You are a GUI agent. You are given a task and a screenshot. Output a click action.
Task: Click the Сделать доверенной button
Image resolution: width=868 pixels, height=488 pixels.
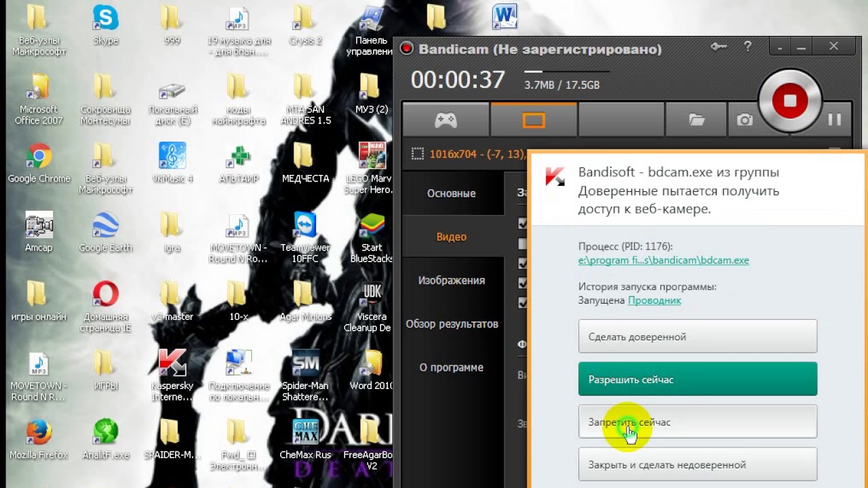[698, 336]
